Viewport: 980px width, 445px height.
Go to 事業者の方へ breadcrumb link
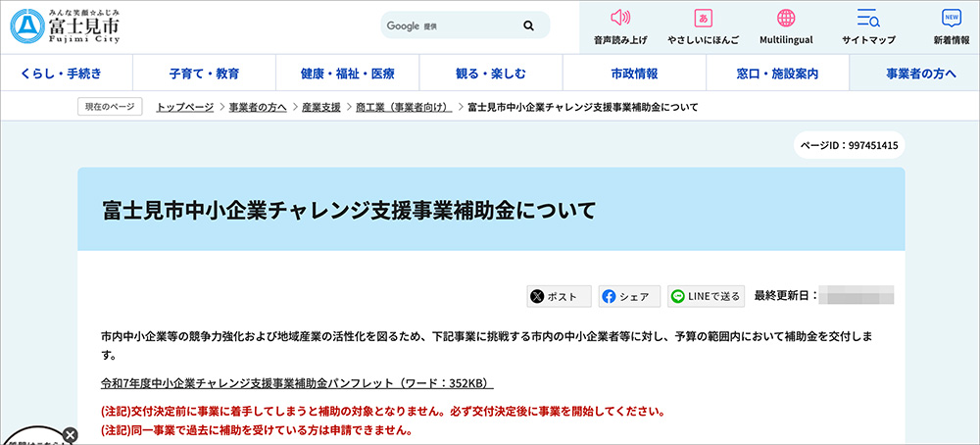[258, 108]
